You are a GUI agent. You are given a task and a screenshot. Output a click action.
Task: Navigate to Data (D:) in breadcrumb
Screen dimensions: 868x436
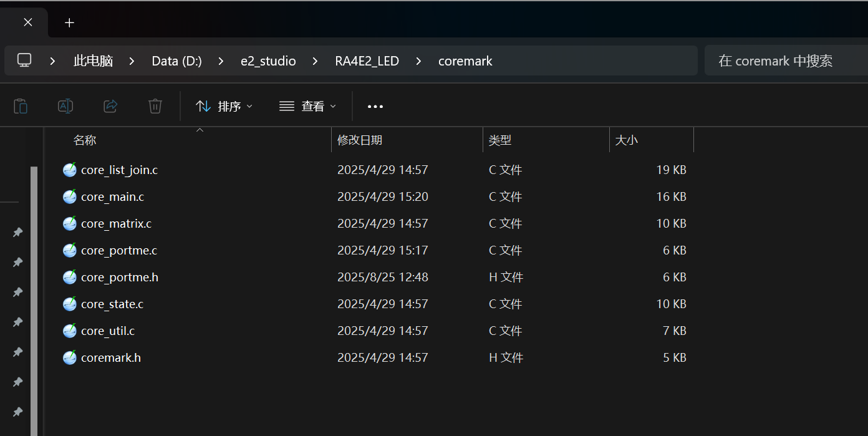[x=177, y=61]
